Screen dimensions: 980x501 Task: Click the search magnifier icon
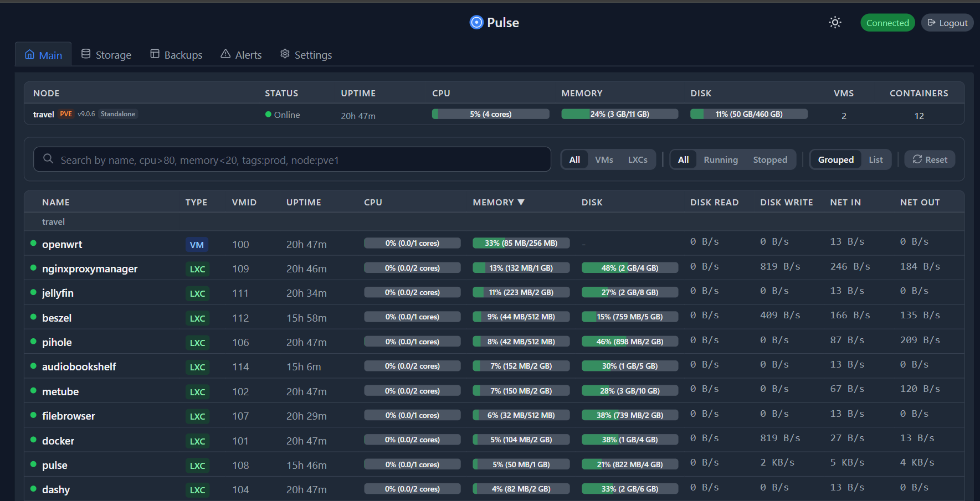pos(48,159)
